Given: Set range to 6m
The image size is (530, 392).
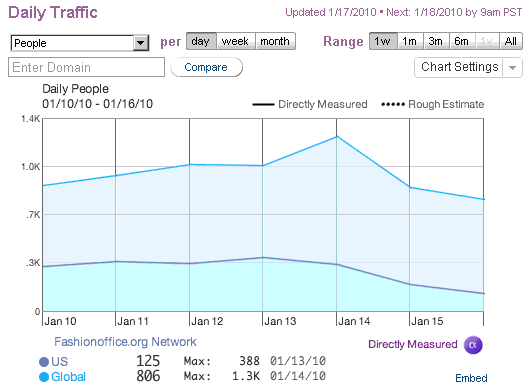Looking at the screenshot, I should click(462, 41).
